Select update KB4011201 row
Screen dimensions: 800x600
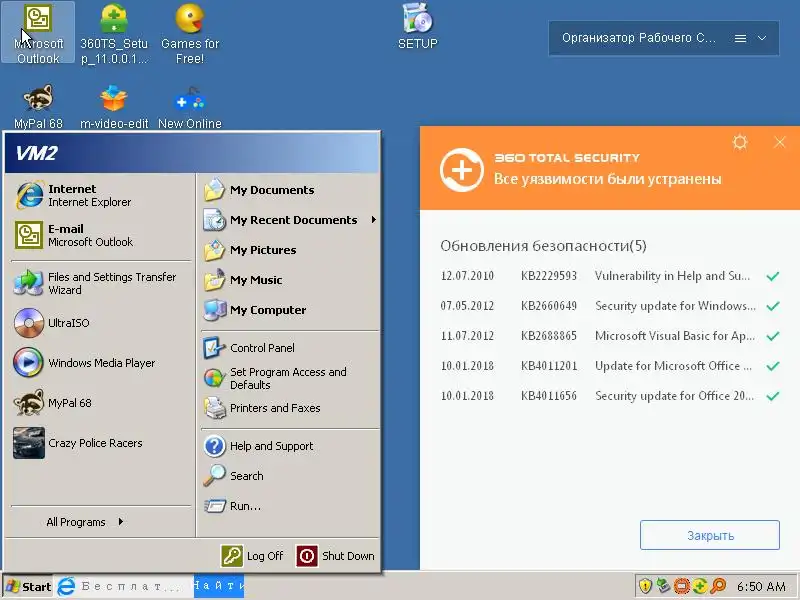click(610, 366)
